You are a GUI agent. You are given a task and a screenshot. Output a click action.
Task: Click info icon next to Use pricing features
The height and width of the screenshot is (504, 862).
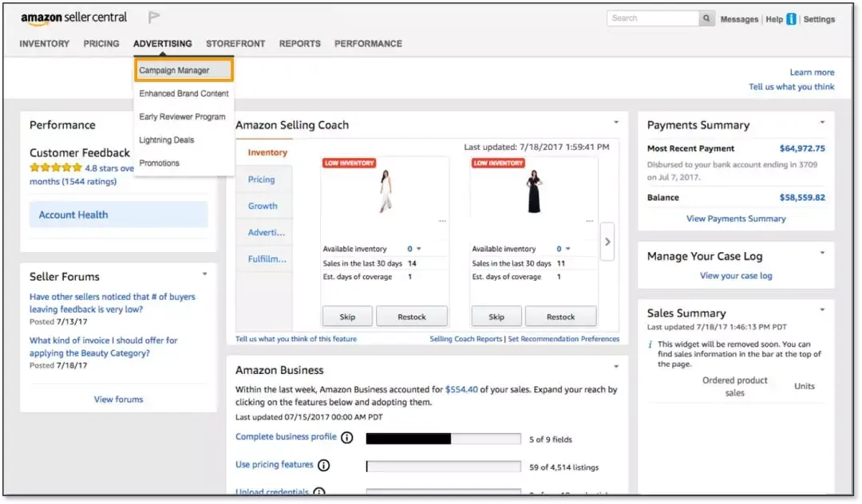[x=324, y=466]
